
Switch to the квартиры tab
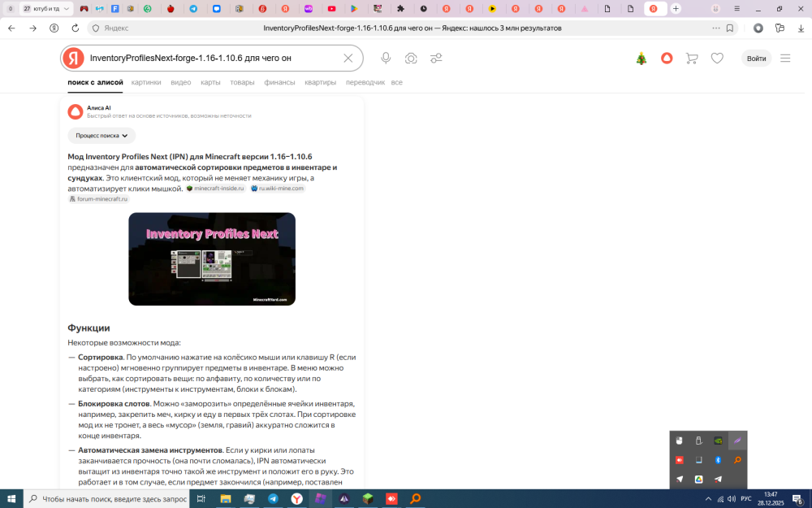(x=320, y=82)
